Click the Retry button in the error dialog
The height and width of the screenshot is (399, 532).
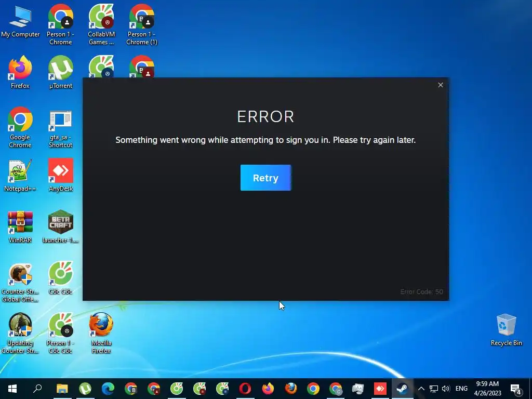(265, 178)
